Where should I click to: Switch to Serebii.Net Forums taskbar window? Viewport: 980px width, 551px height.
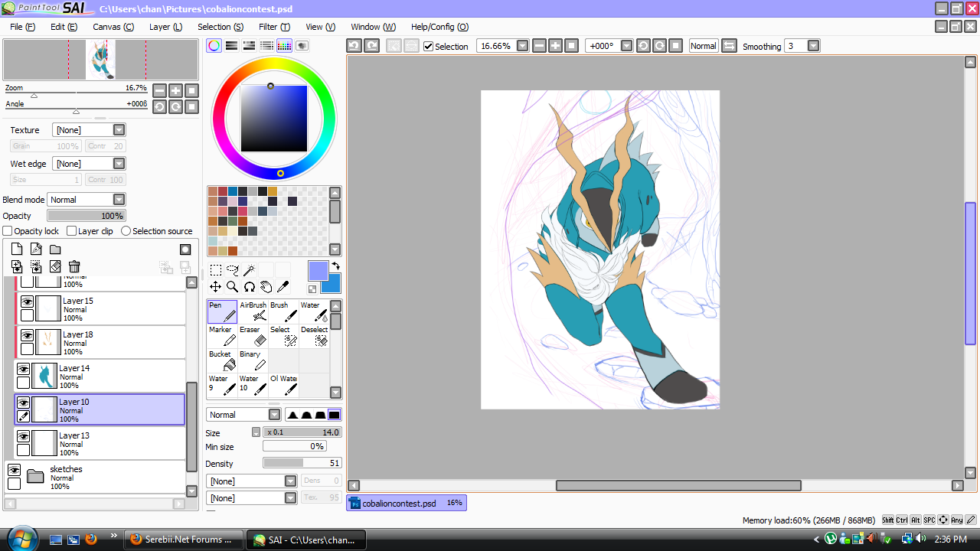point(184,540)
